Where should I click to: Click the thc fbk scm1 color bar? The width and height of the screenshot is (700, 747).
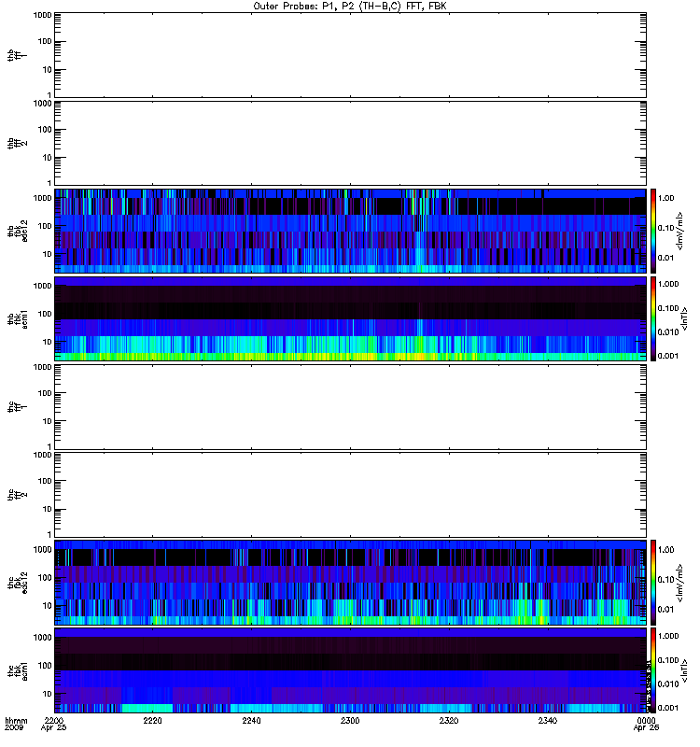pyautogui.click(x=653, y=670)
